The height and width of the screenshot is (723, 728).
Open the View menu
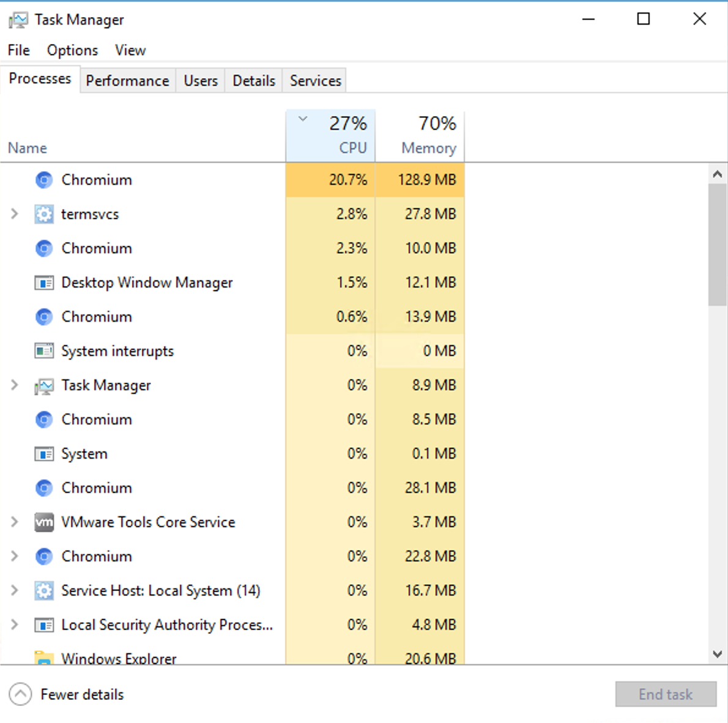pos(130,50)
